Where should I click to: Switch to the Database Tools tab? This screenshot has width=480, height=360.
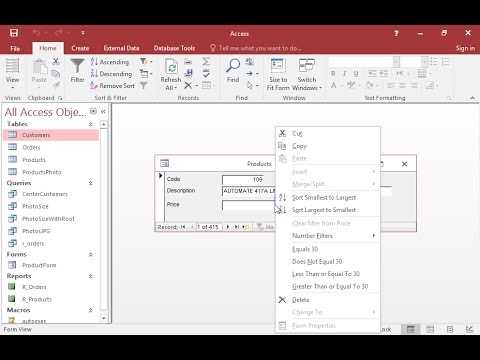[x=174, y=48]
